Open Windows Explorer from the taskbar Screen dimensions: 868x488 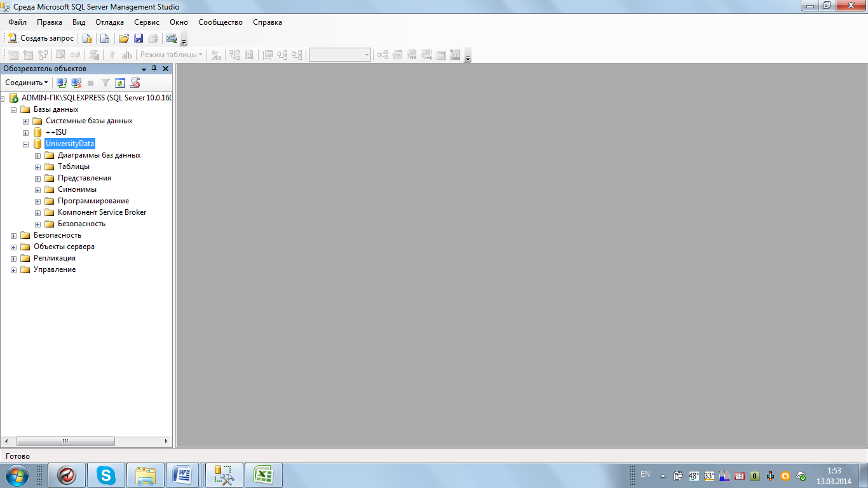[x=146, y=475]
